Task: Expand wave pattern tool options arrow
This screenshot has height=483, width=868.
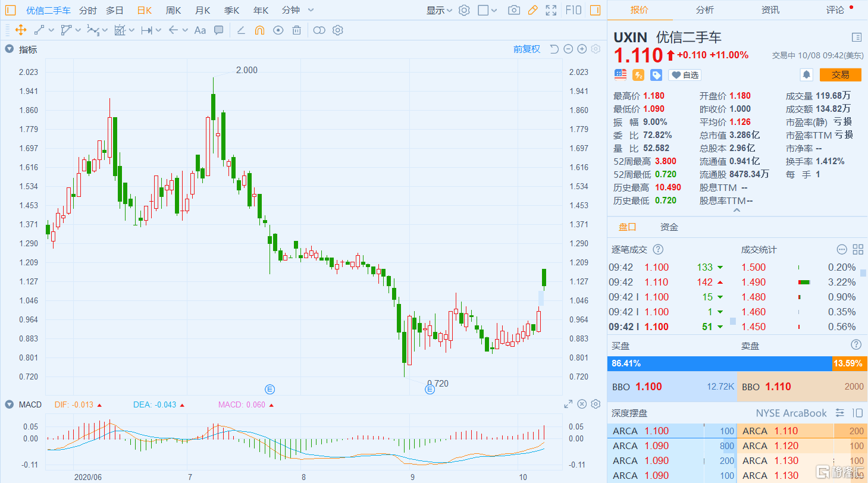Action: click(105, 30)
